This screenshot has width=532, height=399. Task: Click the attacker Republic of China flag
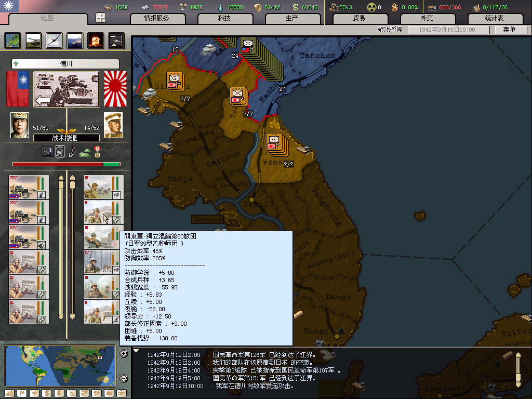point(18,89)
